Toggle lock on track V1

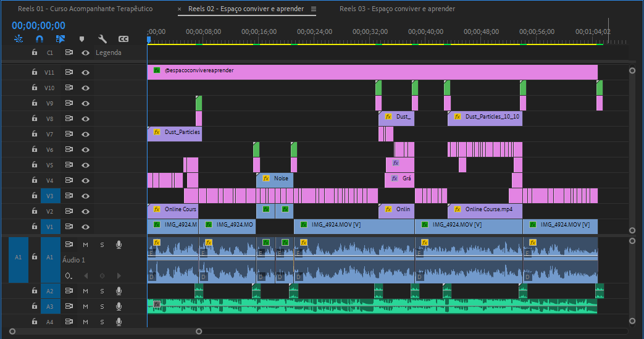click(35, 227)
